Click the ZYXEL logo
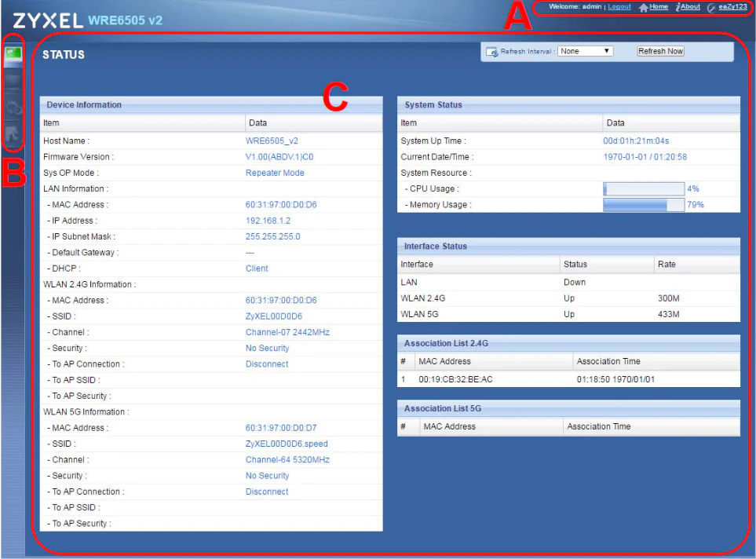This screenshot has width=756, height=559. [x=48, y=20]
